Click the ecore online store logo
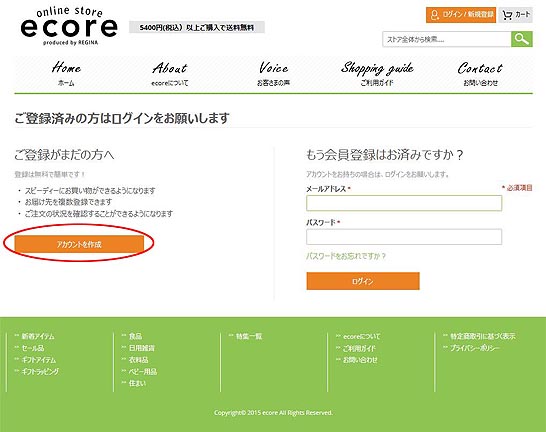 pos(69,27)
